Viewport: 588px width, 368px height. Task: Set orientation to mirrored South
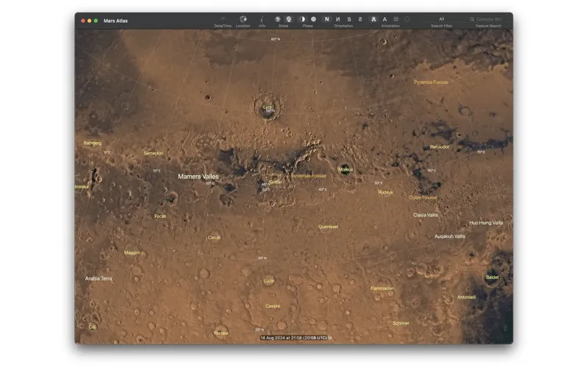[x=360, y=19]
